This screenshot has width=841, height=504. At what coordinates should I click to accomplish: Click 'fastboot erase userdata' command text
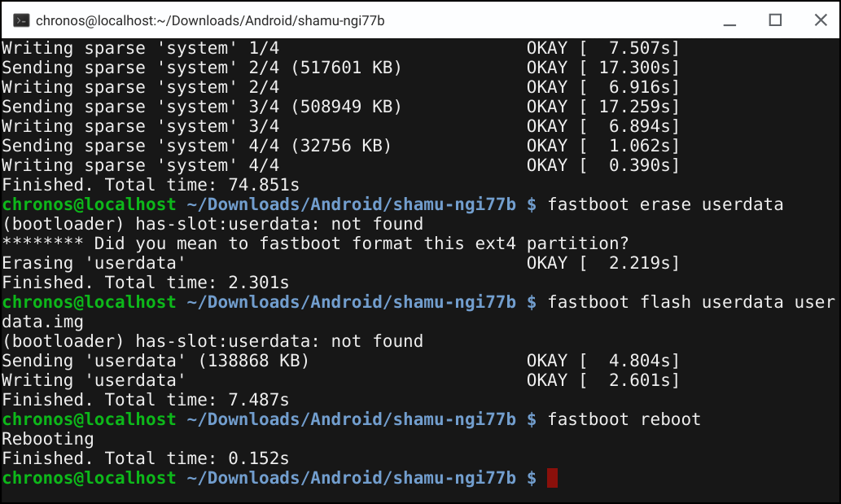click(x=665, y=204)
